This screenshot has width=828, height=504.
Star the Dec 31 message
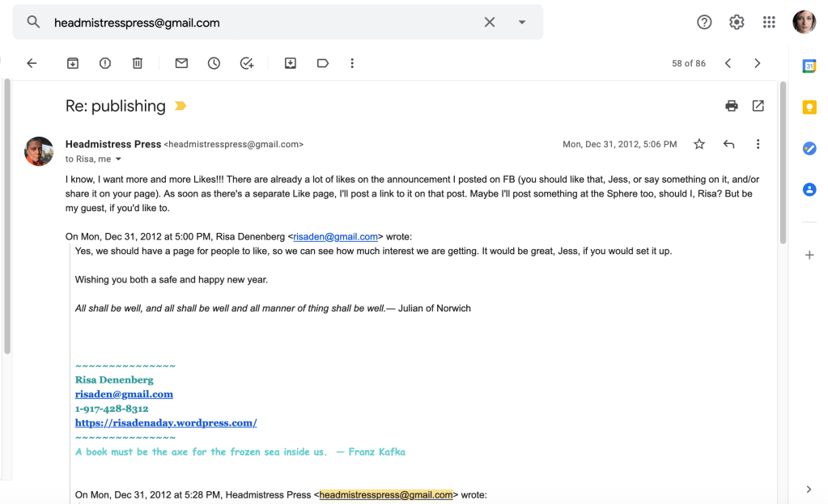(x=699, y=144)
